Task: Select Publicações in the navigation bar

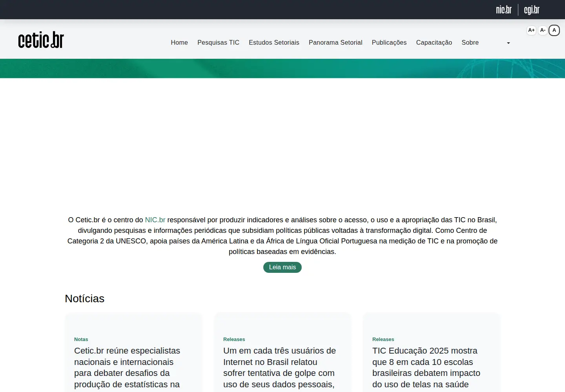Action: coord(389,42)
